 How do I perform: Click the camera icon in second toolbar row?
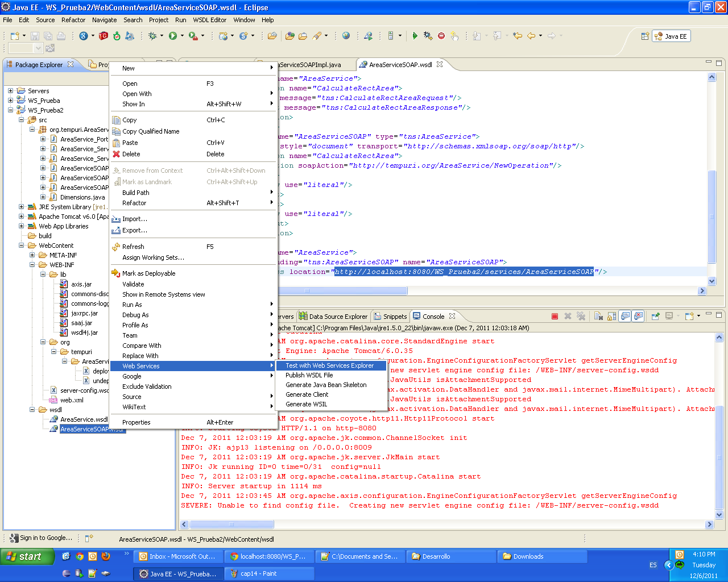click(50, 48)
